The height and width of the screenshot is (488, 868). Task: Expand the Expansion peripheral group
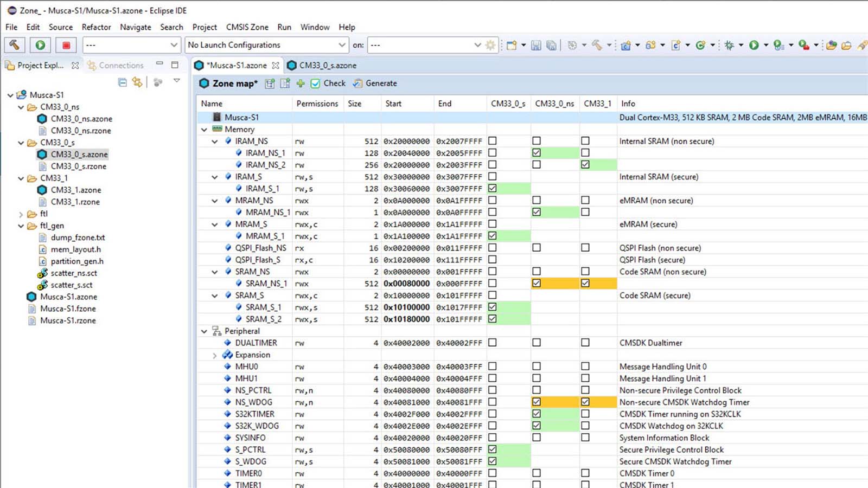(x=215, y=355)
